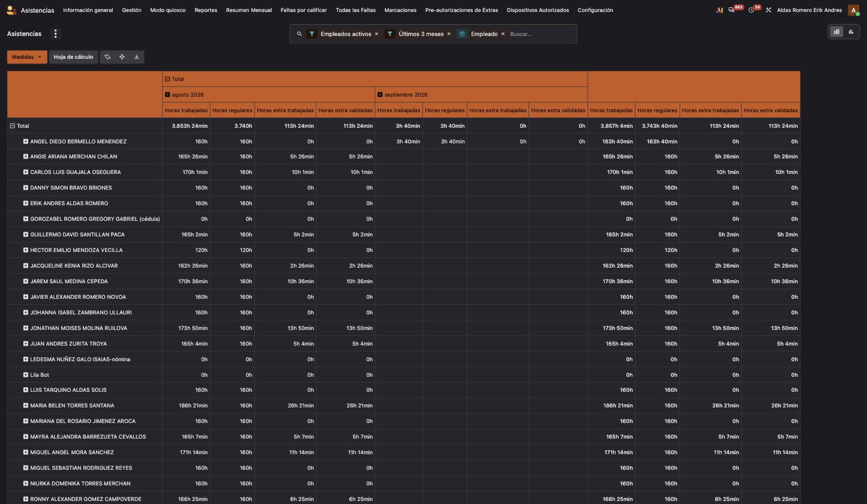867x504 pixels.
Task: Open 'Pre-autorizaciones de Extras'
Action: click(461, 10)
